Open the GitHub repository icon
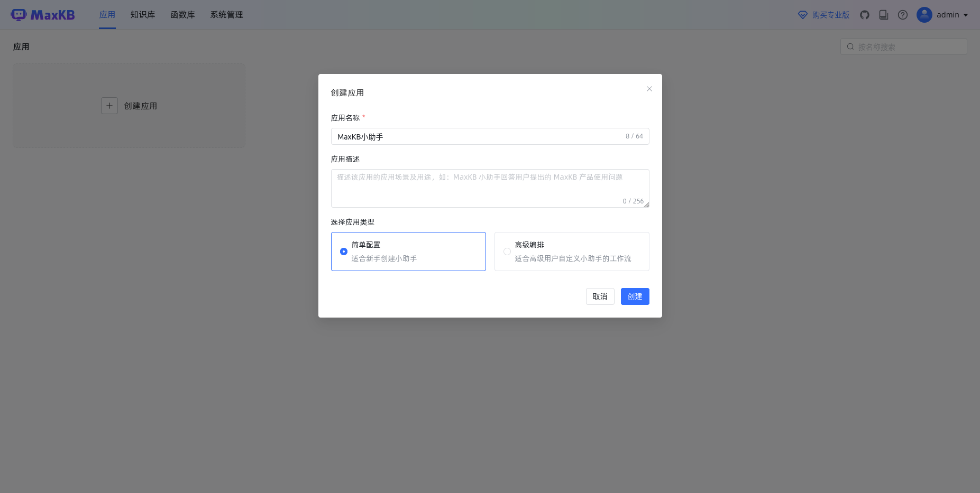The height and width of the screenshot is (493, 980). [865, 15]
